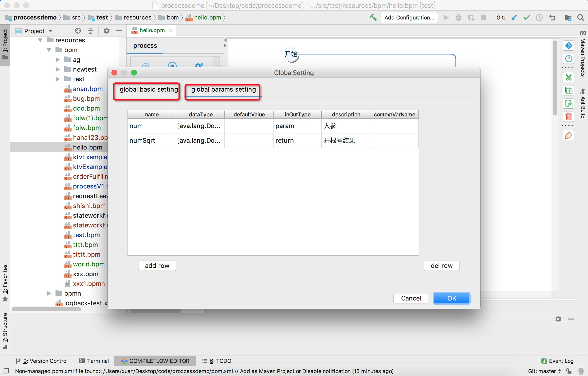588x376 pixels.
Task: Click the Build project hammer icon
Action: click(373, 18)
